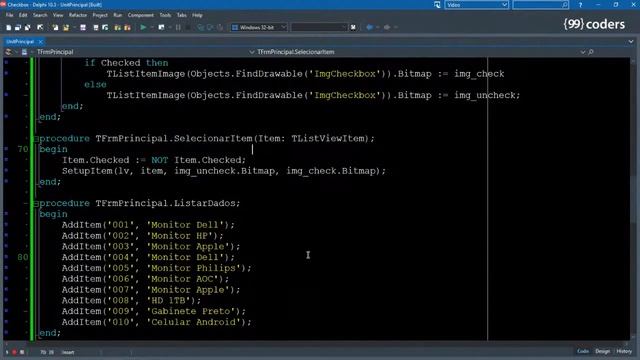Click the NOT keyword in code
This screenshot has height=360, width=640.
tap(160, 160)
